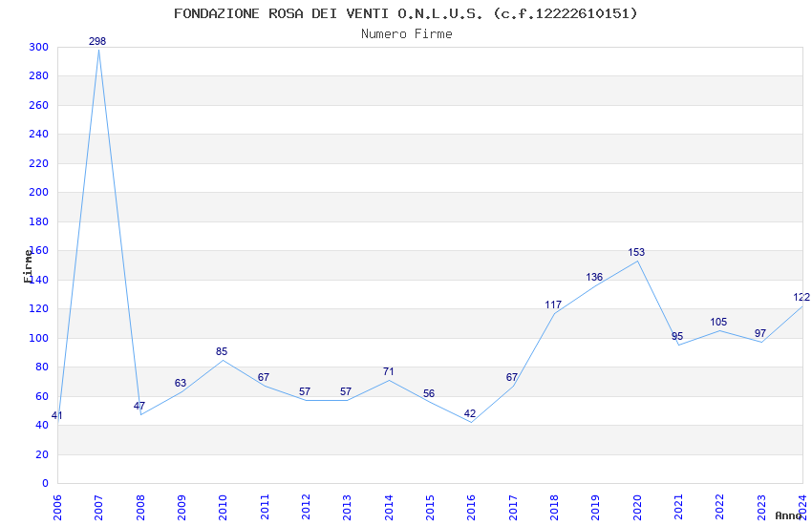
Task: Select the value label 63
Action: click(x=181, y=383)
